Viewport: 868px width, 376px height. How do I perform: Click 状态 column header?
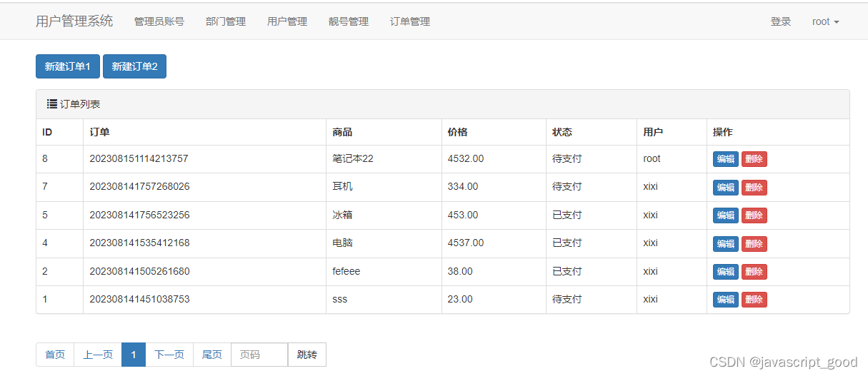pos(562,132)
